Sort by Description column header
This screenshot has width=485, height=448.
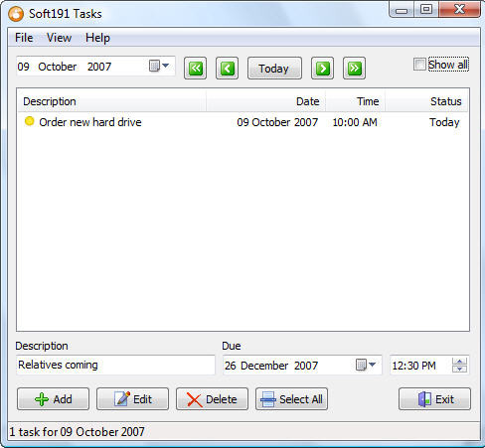point(111,101)
